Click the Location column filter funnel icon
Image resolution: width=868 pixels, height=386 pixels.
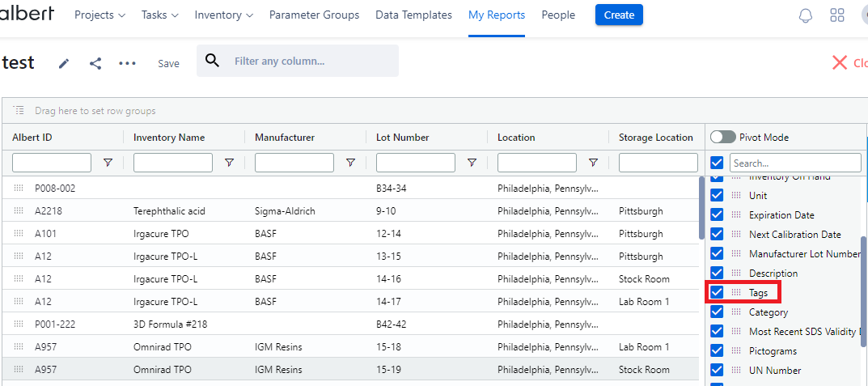[x=593, y=163]
